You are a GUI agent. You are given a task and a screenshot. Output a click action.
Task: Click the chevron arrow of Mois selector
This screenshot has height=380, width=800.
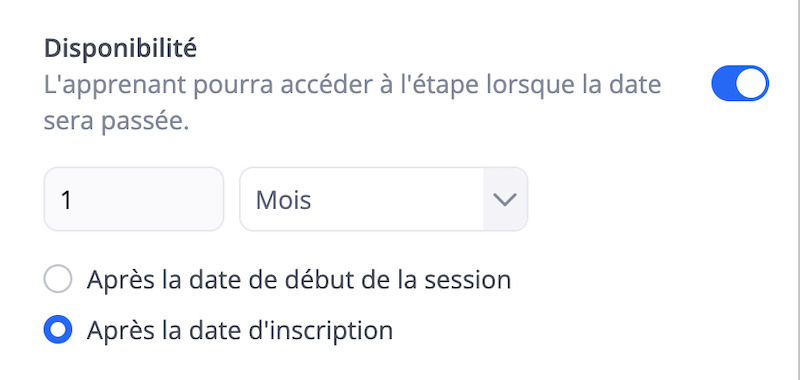tap(505, 199)
